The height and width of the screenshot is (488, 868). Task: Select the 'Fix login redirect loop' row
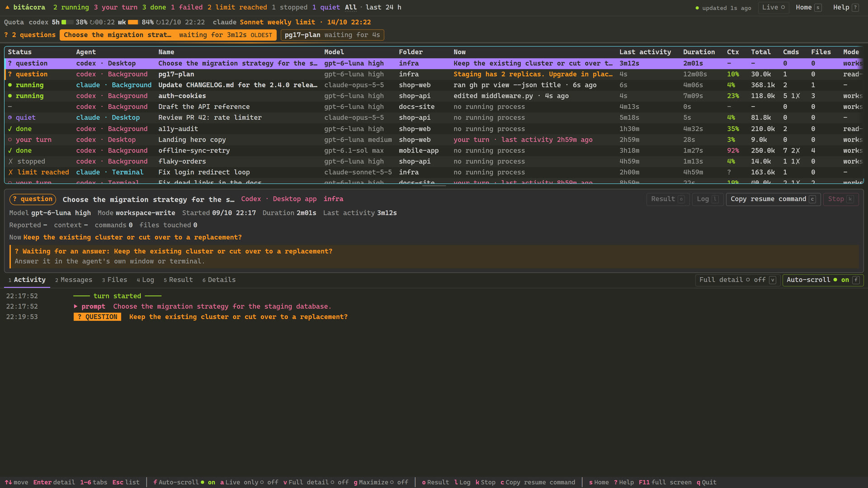pyautogui.click(x=434, y=172)
